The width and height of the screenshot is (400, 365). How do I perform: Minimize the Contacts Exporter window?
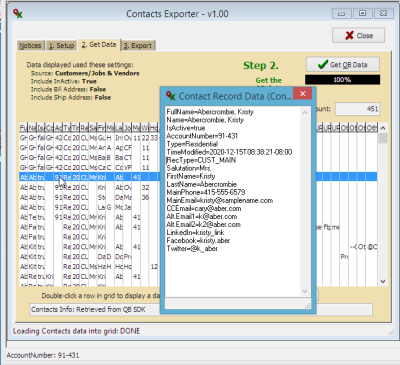click(341, 13)
